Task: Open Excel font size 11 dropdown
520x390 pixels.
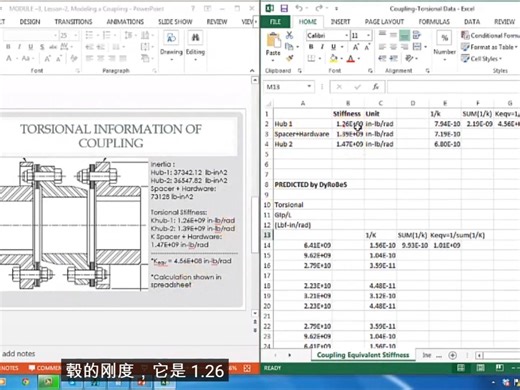Action: 368,35
